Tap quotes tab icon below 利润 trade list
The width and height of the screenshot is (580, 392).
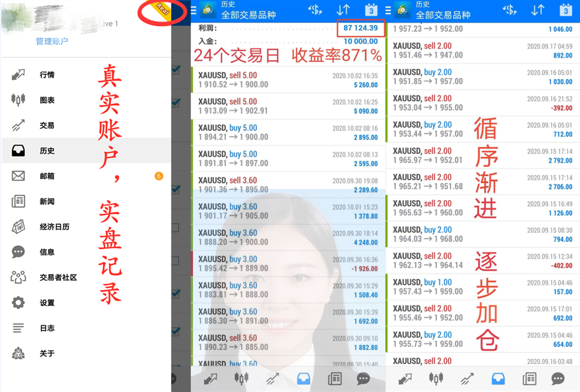click(211, 379)
